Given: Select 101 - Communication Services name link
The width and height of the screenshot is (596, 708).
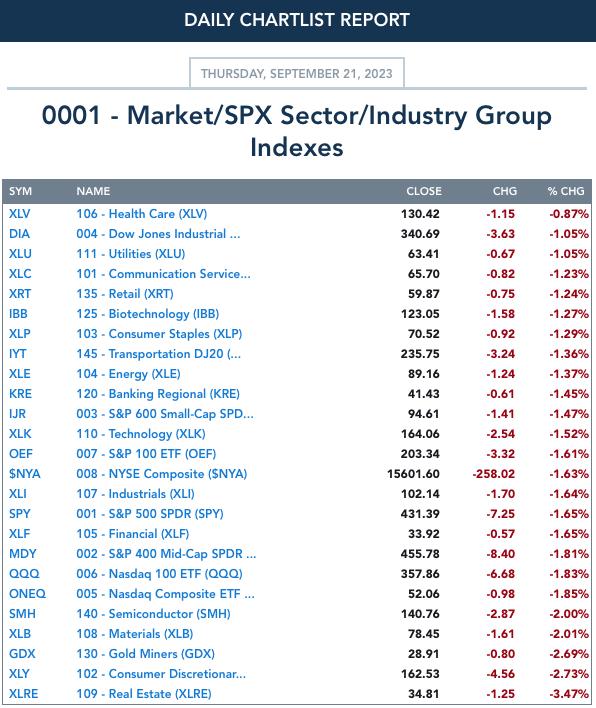Looking at the screenshot, I should [x=163, y=274].
